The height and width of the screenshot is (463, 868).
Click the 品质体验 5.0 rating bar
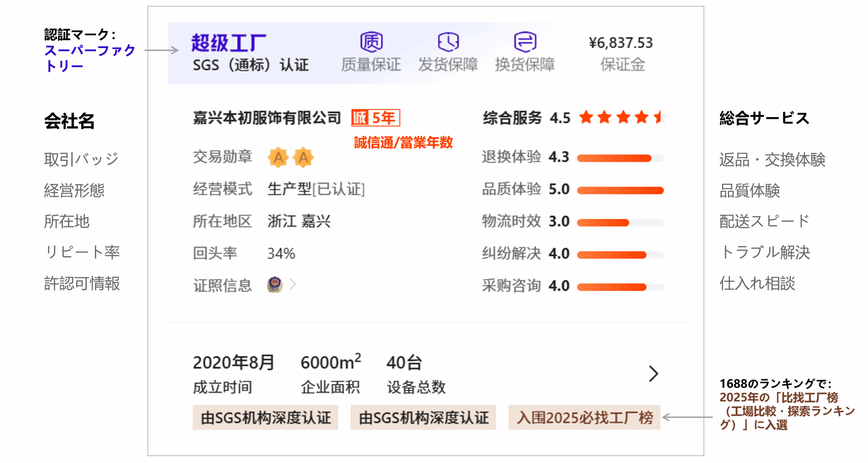coord(620,190)
